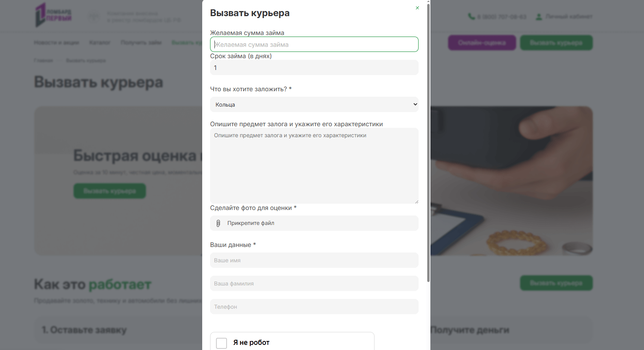Open "Каталог" in the navigation menu
Viewport: 644px width, 350px height.
[100, 42]
